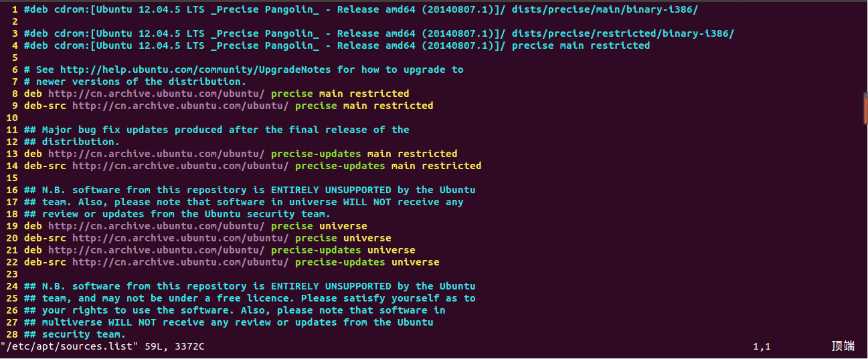Click "restricted" at the end of line 14
Image resolution: width=868 pixels, height=359 pixels.
(451, 166)
